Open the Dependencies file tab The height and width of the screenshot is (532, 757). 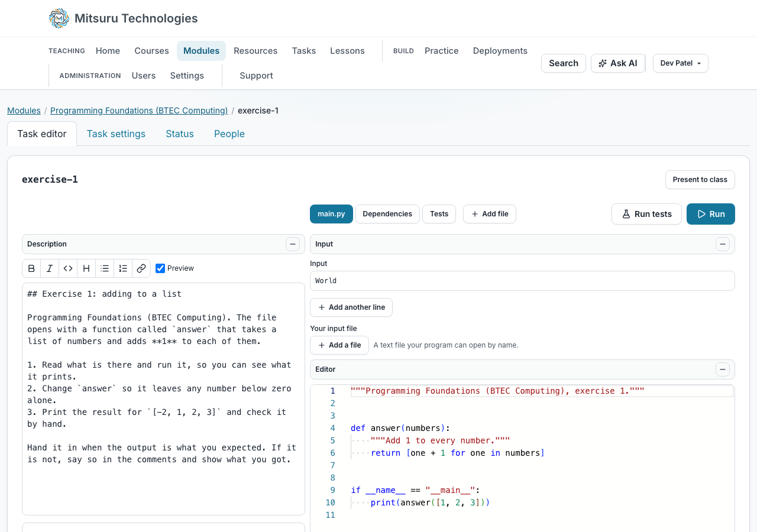387,214
